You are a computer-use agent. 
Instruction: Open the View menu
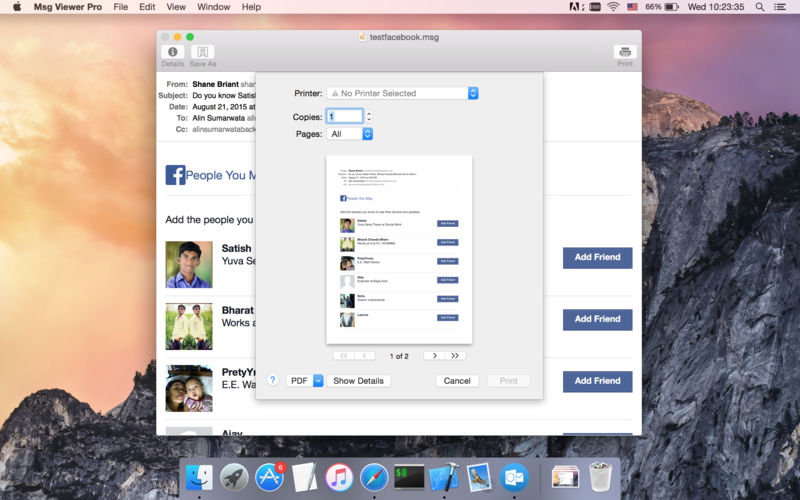click(x=176, y=7)
